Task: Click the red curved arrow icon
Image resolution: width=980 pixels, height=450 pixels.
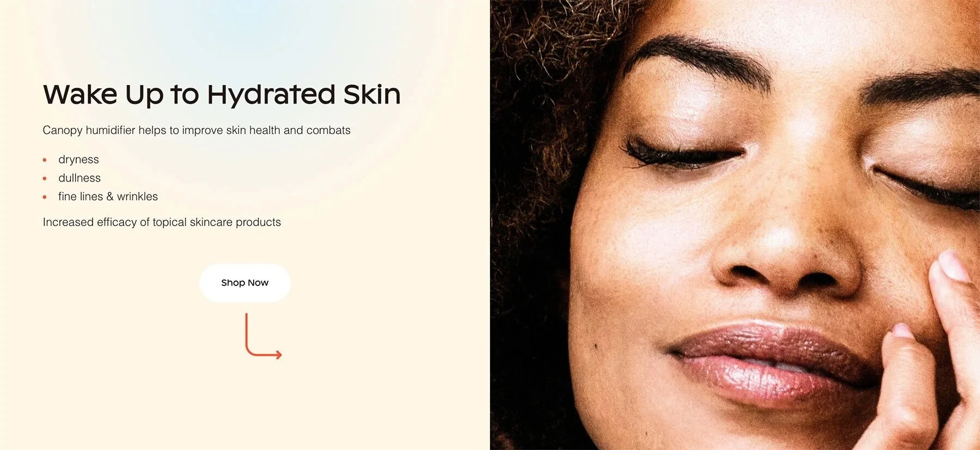Action: click(x=264, y=336)
